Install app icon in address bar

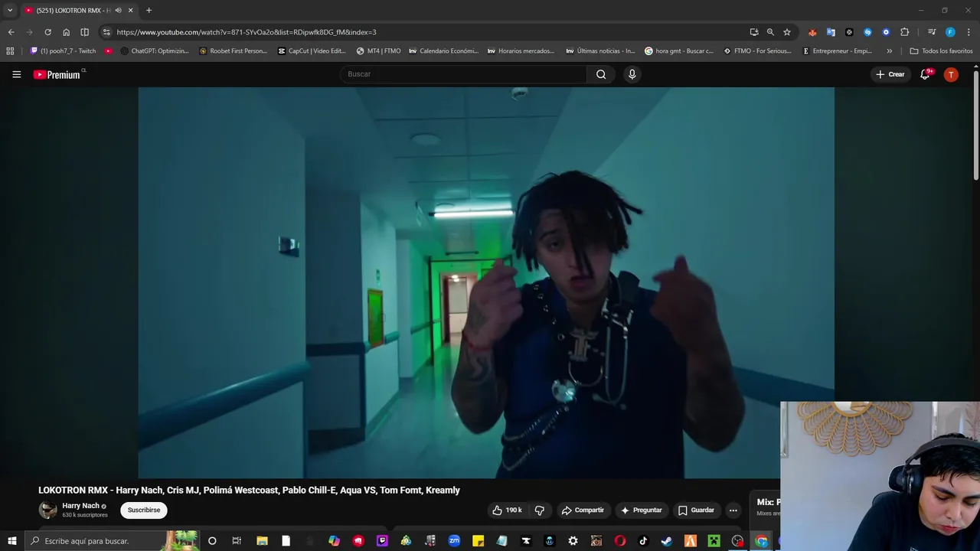[754, 32]
